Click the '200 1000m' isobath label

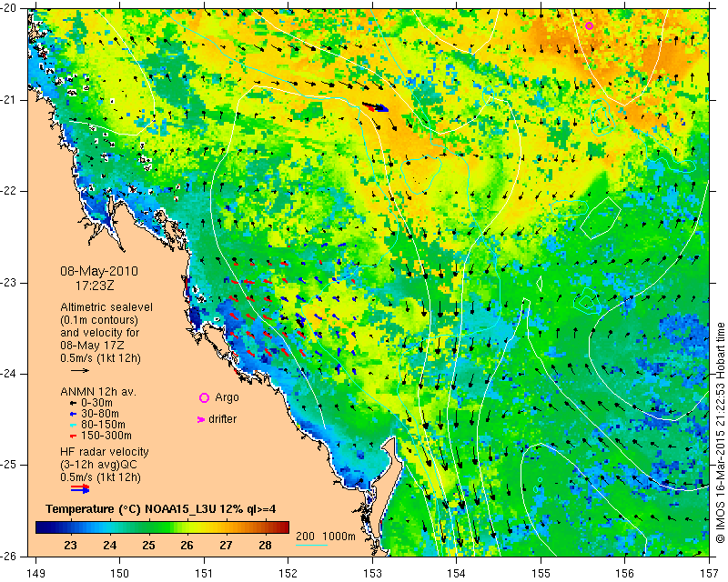click(326, 537)
